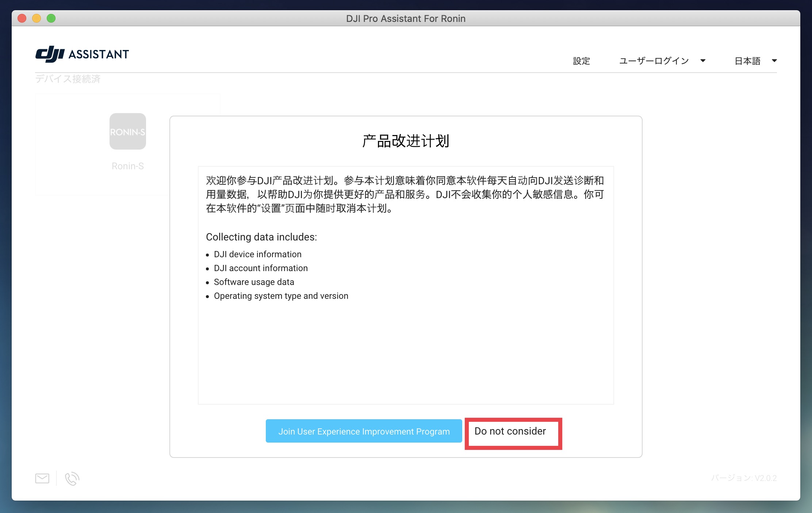Click the デバイス接続済 status text
Screen dimensions: 812x513
(x=68, y=79)
